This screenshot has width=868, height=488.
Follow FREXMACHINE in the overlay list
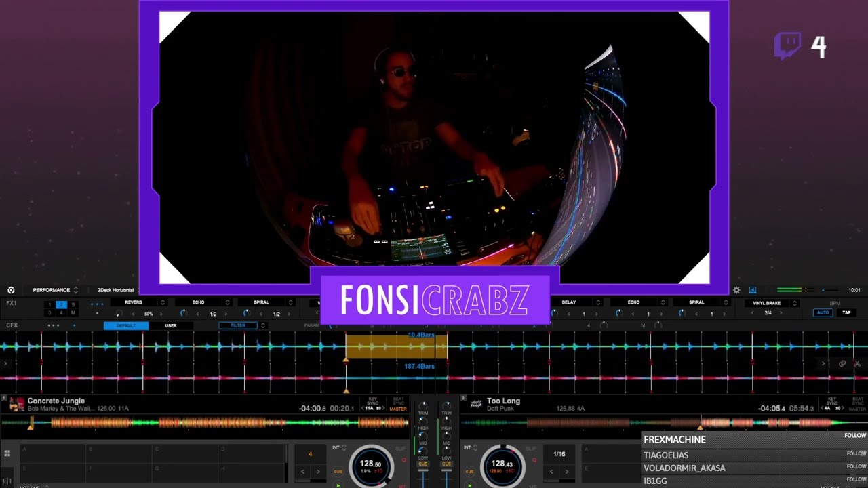[x=856, y=436]
